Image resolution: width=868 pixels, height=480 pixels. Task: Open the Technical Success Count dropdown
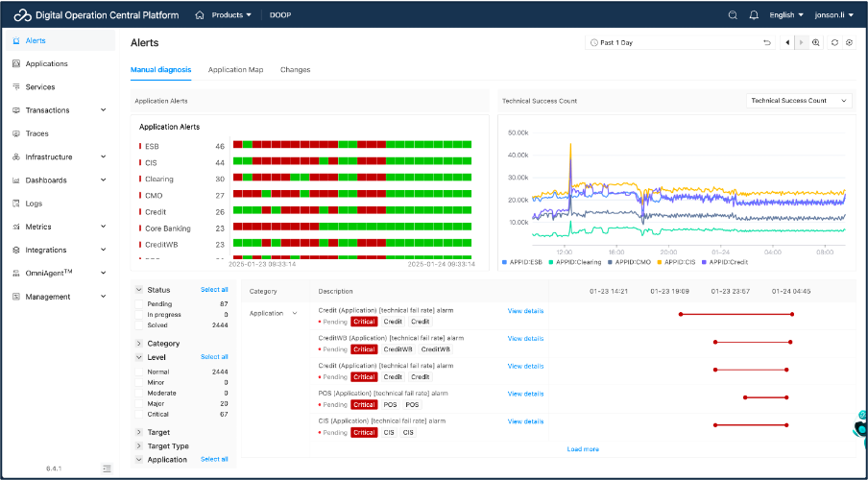point(799,101)
